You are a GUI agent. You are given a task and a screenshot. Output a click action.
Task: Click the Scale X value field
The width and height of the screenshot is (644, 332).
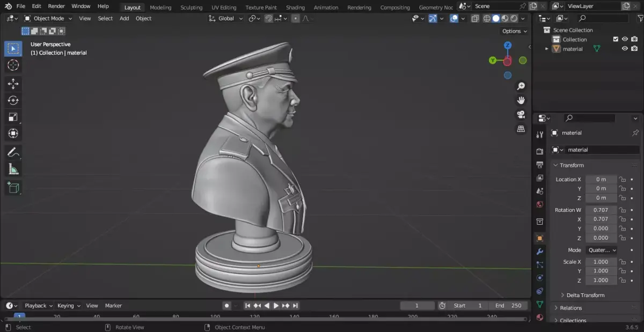pos(601,262)
